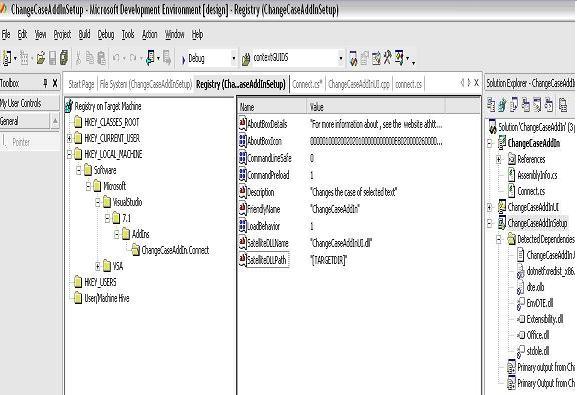The width and height of the screenshot is (577, 395).
Task: Open File System Editor from Solution Explorer toolbar
Action: point(491,105)
